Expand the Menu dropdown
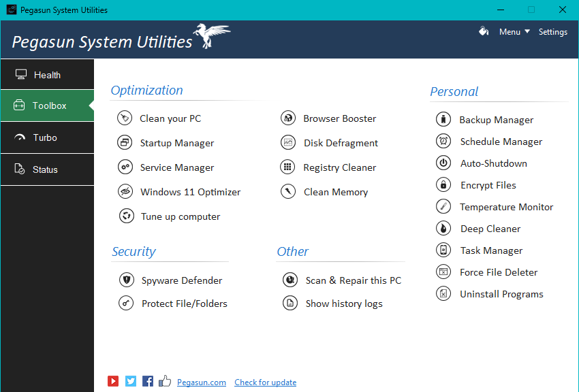 [514, 32]
